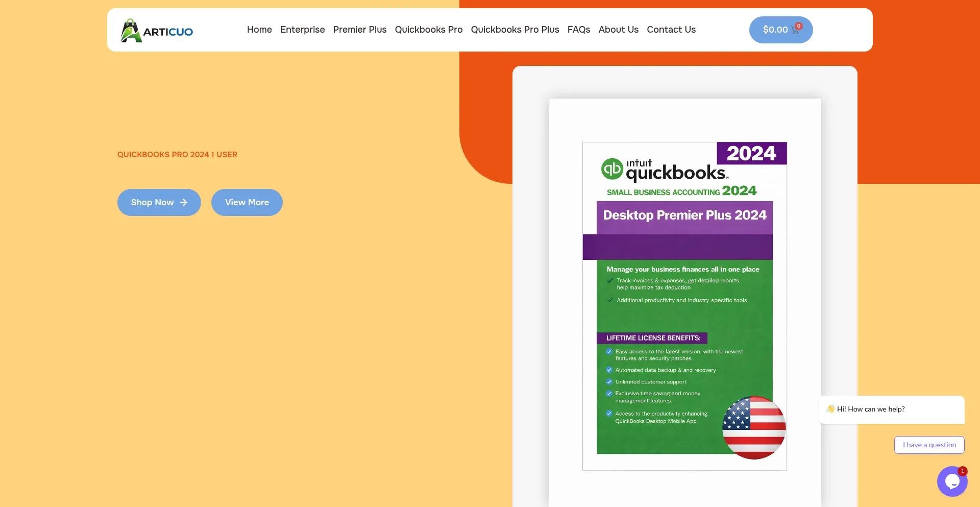Navigate to Quickbooks Pro Plus

(x=515, y=30)
